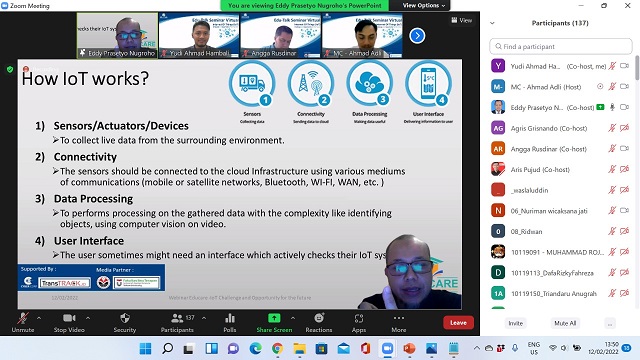Show next video thumbnails with blue arrow
Image resolution: width=640 pixels, height=360 pixels.
pos(417,36)
